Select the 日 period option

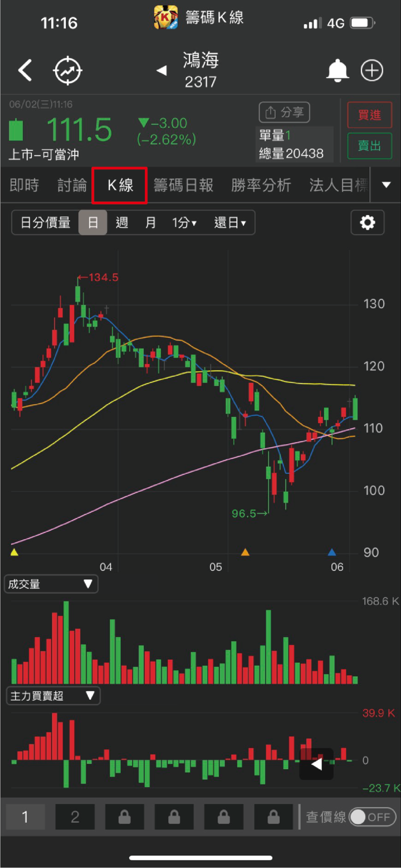click(x=93, y=223)
